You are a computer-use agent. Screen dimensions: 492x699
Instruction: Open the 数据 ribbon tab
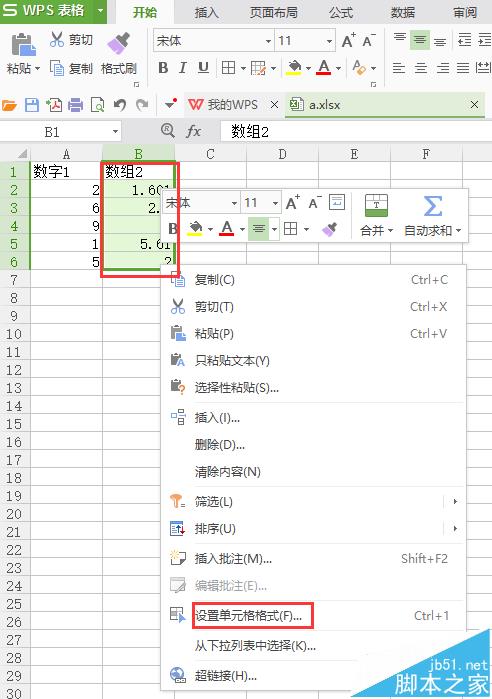pos(402,12)
